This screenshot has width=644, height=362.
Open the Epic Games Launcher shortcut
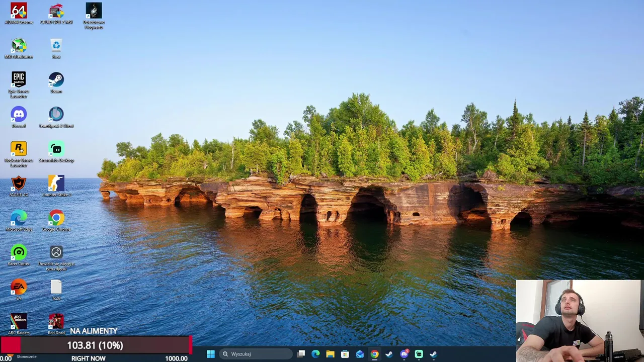pyautogui.click(x=19, y=84)
